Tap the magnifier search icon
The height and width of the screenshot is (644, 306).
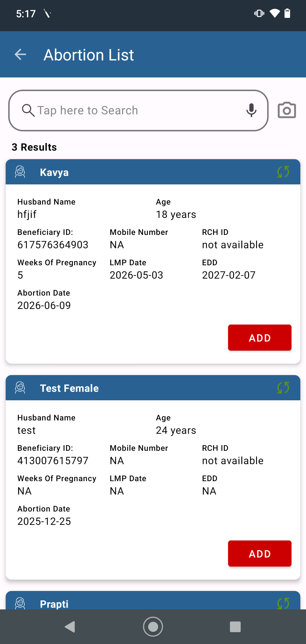[28, 110]
